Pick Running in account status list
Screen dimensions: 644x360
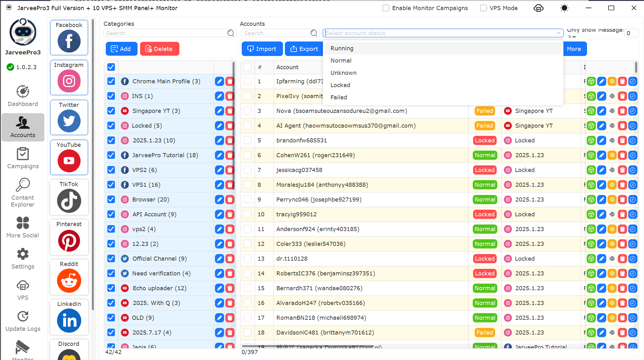click(342, 48)
